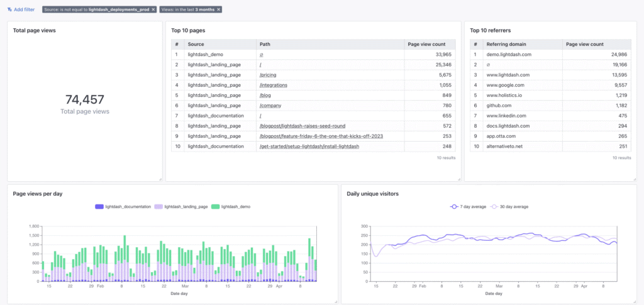This screenshot has height=305, width=644.
Task: Click the Referring domain column header
Action: [x=506, y=45]
